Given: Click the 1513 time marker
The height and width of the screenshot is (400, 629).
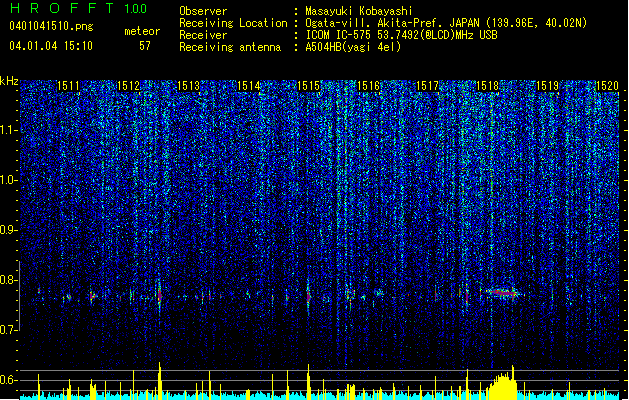Looking at the screenshot, I should tap(189, 86).
